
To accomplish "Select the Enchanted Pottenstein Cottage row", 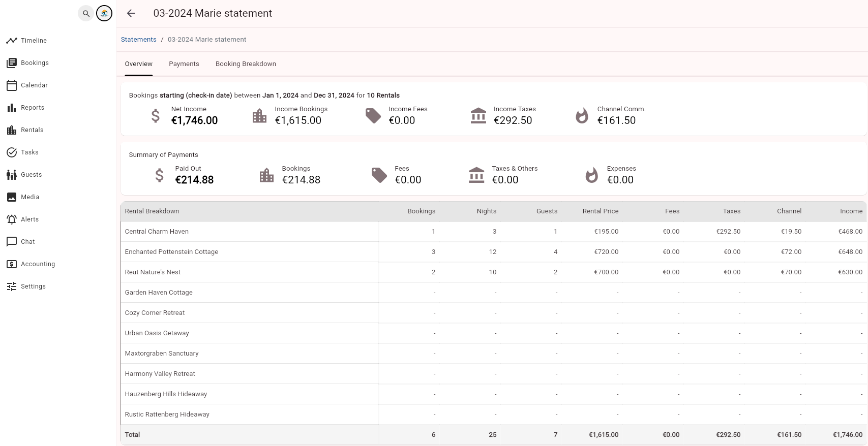I will tap(171, 252).
